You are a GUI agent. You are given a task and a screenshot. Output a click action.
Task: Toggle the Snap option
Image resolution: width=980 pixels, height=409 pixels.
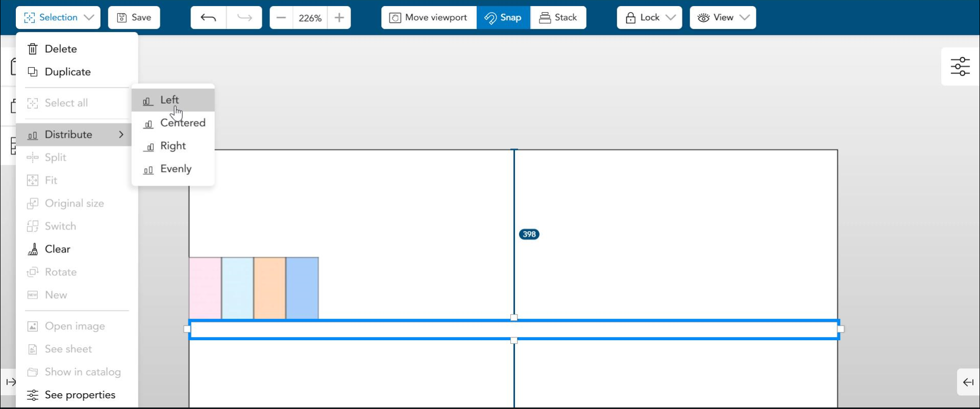pyautogui.click(x=503, y=17)
